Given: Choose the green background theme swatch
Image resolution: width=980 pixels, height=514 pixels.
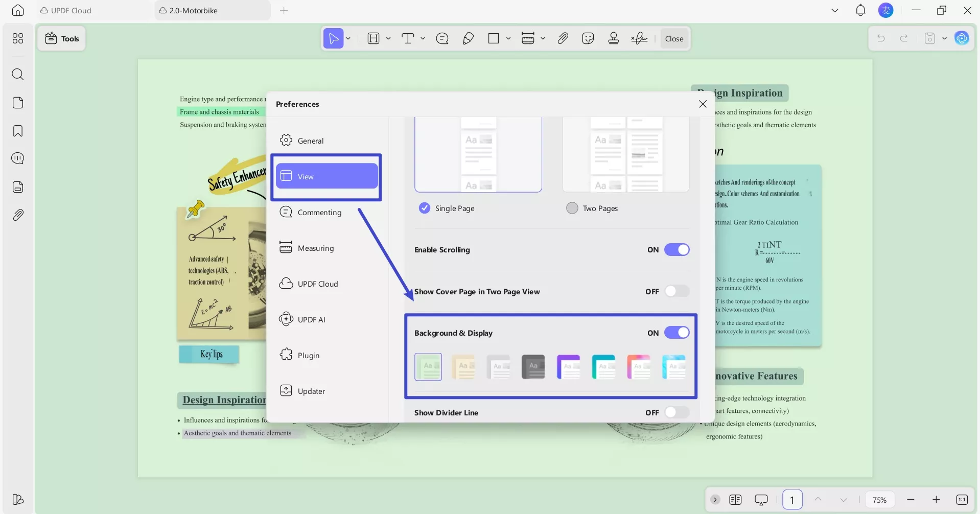Looking at the screenshot, I should pyautogui.click(x=428, y=367).
